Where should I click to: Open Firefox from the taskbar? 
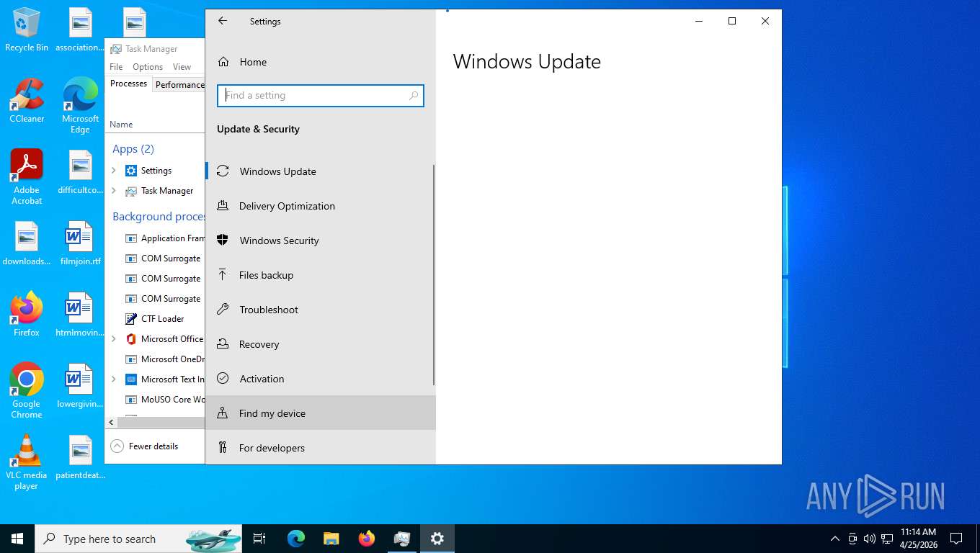(367, 539)
